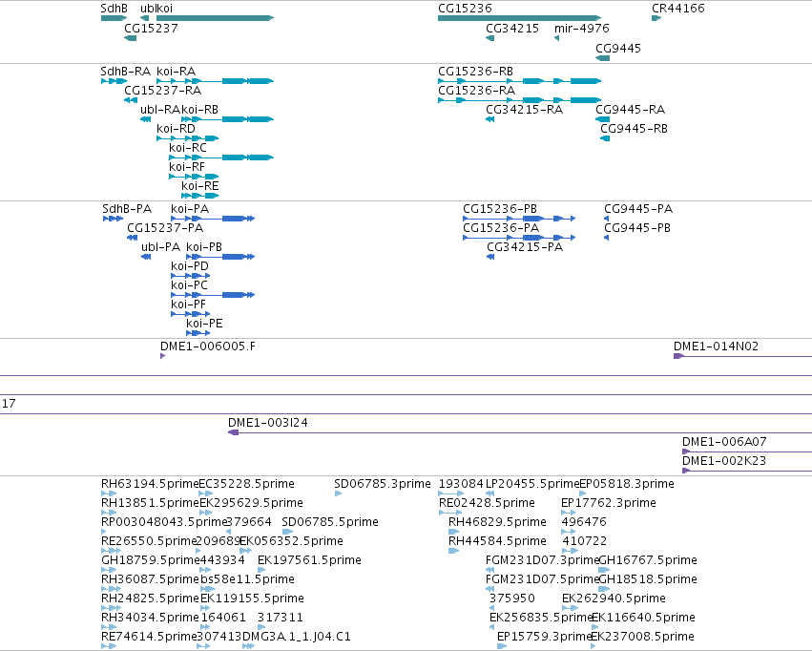
Task: Click the EK116640.5prime EST label
Action: 643,618
